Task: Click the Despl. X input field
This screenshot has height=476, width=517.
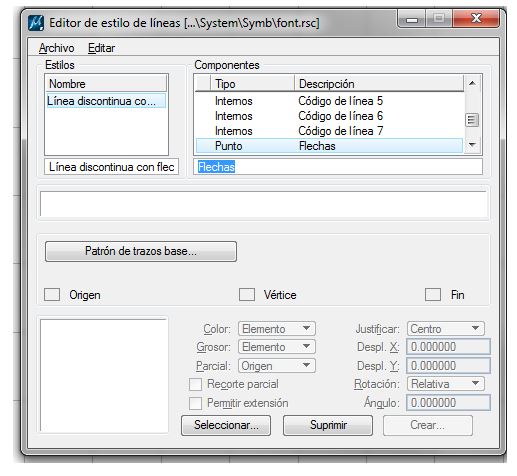Action: (448, 347)
